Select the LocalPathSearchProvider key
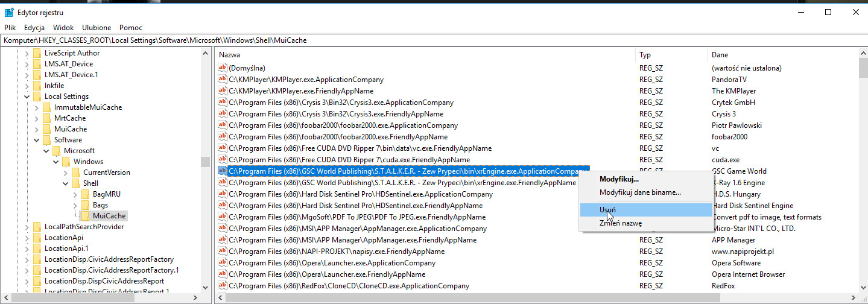Image resolution: width=868 pixels, height=304 pixels. pos(84,227)
